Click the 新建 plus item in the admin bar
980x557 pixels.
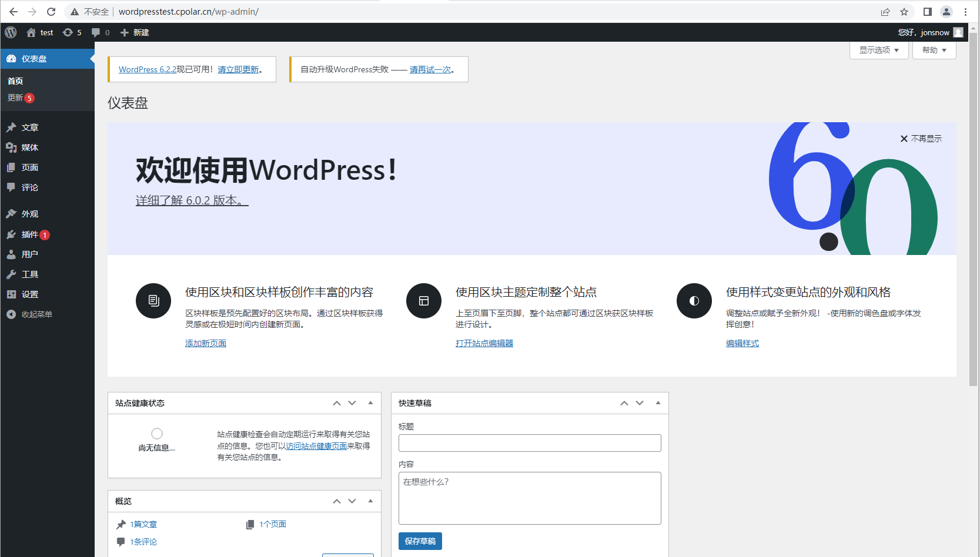click(135, 32)
